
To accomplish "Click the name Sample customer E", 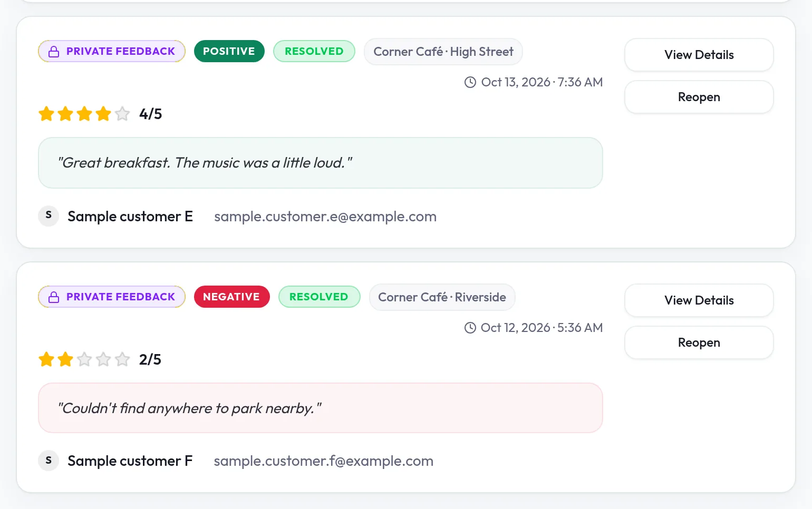I will (x=130, y=217).
